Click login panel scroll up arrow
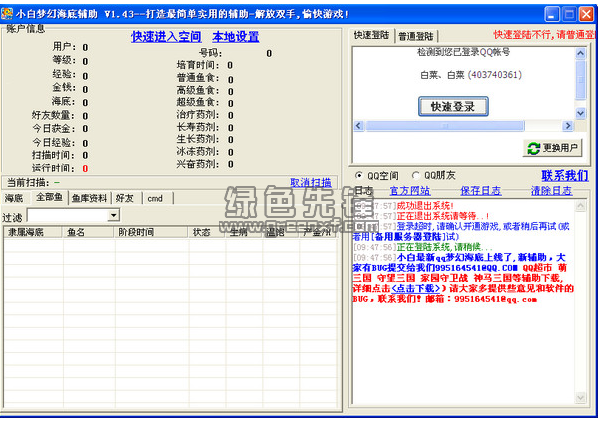The height and width of the screenshot is (423, 598). coord(580,53)
